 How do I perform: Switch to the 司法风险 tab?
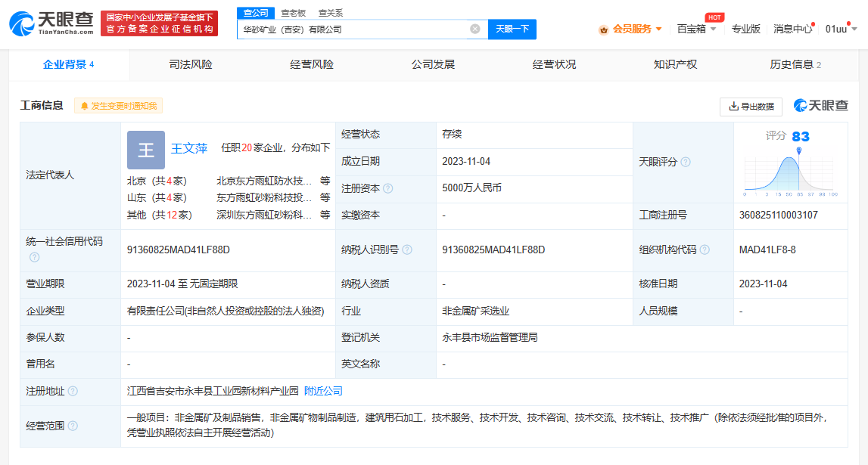pos(191,65)
